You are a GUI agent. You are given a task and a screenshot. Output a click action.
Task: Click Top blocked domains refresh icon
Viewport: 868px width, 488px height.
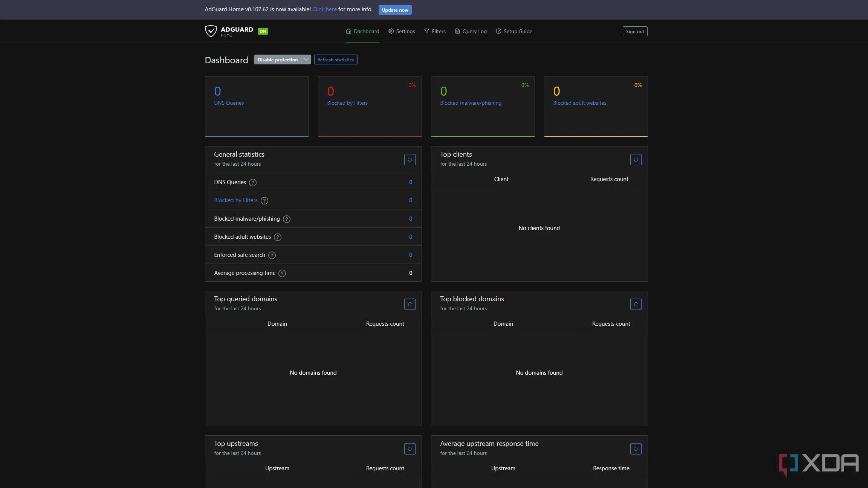pyautogui.click(x=636, y=304)
